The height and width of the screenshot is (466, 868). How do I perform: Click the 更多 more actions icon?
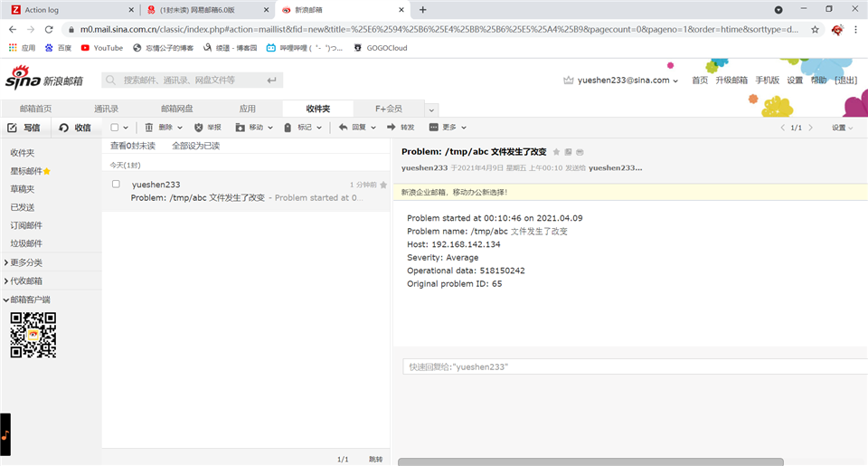[433, 127]
